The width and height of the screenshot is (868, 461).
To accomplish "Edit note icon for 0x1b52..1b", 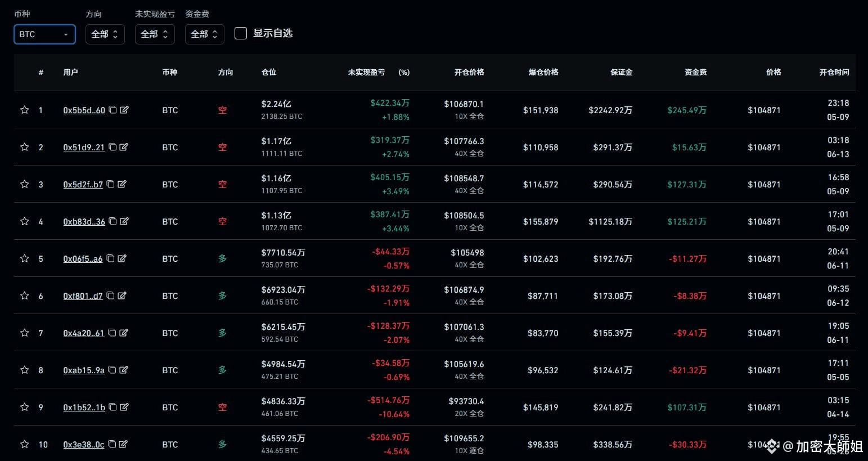I will click(124, 407).
